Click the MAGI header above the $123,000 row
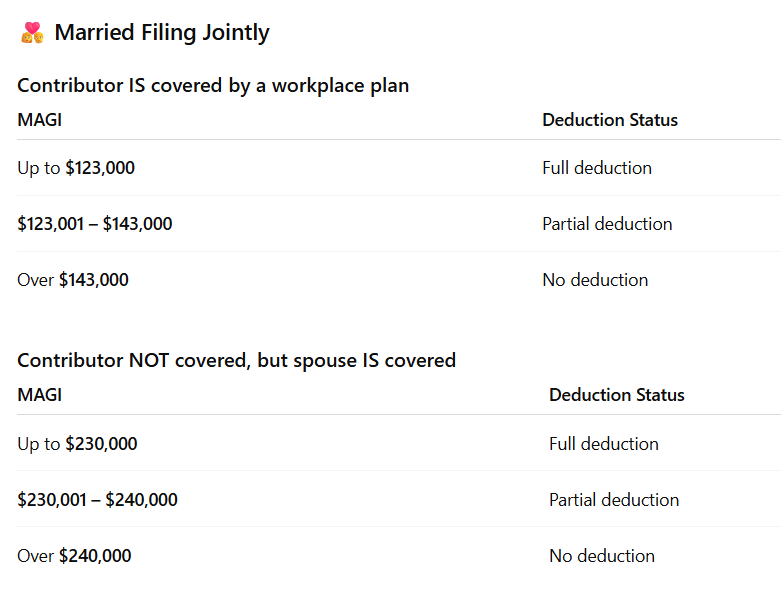The image size is (781, 610). point(39,120)
